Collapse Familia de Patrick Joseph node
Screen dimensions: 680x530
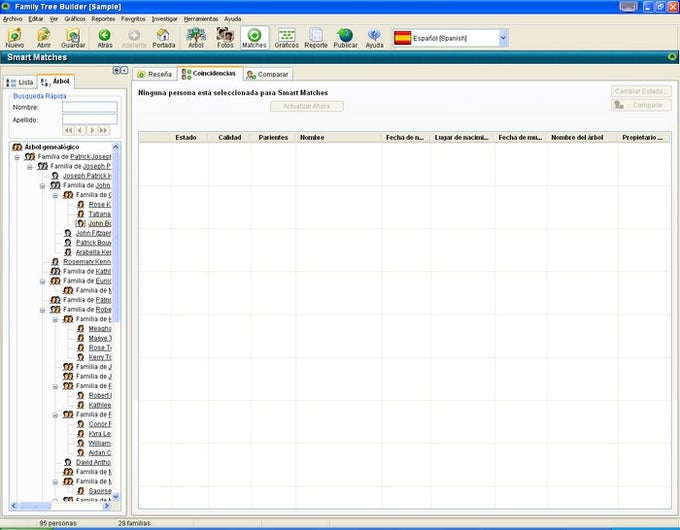17,157
